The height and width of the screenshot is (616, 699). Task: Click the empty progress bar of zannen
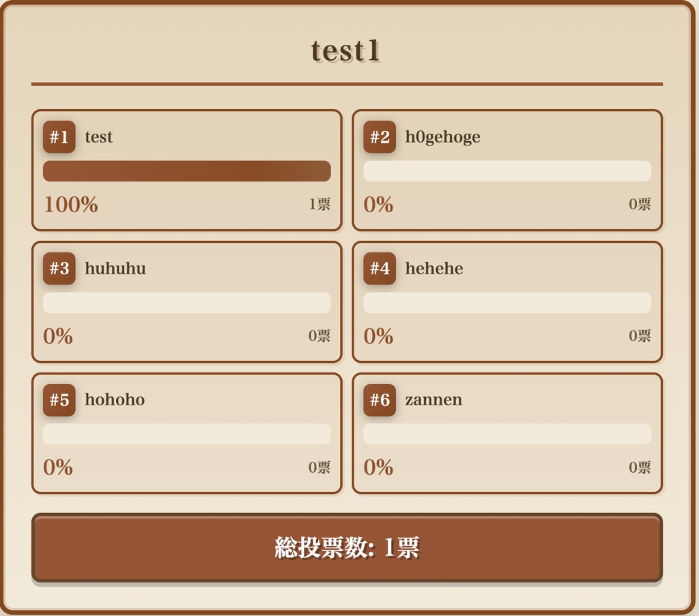pyautogui.click(x=507, y=434)
